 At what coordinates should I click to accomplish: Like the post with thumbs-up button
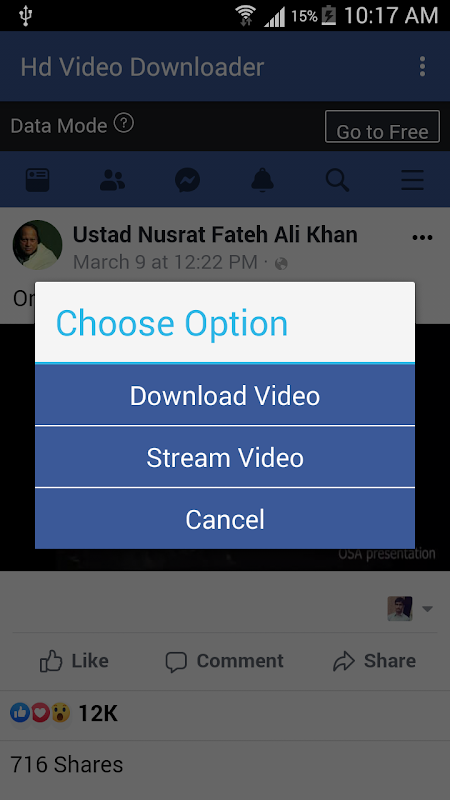pyautogui.click(x=74, y=661)
